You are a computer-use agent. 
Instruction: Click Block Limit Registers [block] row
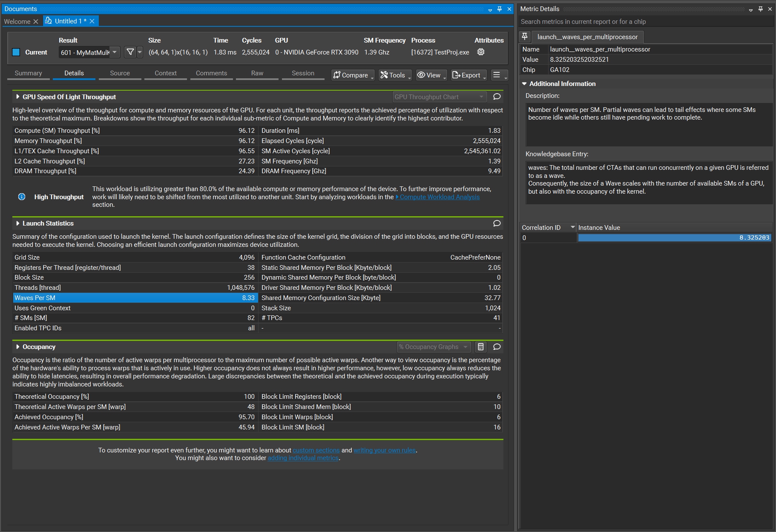click(x=381, y=397)
